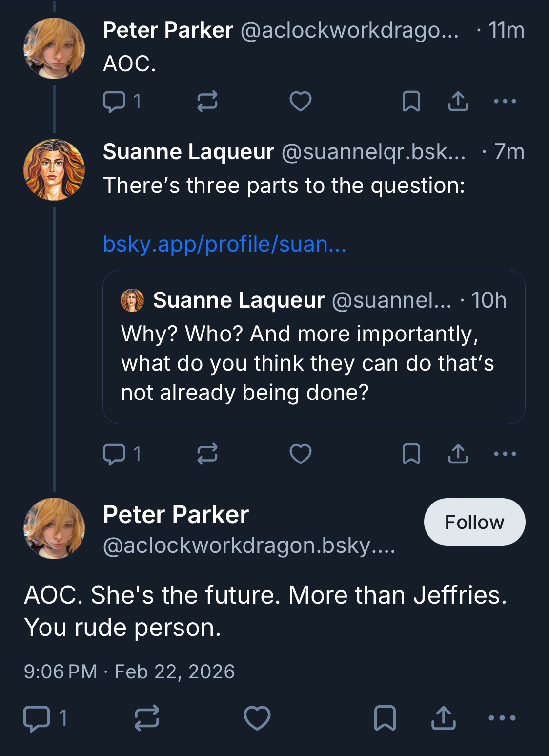Open more options on the main post
549x756 pixels.
(x=502, y=718)
